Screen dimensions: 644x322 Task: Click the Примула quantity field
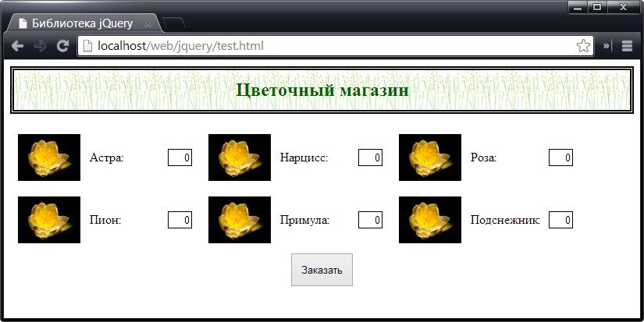click(x=371, y=220)
